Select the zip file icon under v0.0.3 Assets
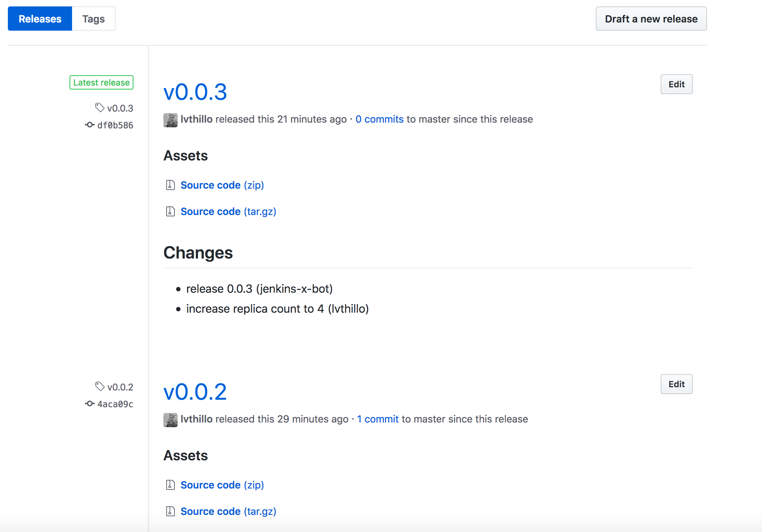 pos(170,185)
